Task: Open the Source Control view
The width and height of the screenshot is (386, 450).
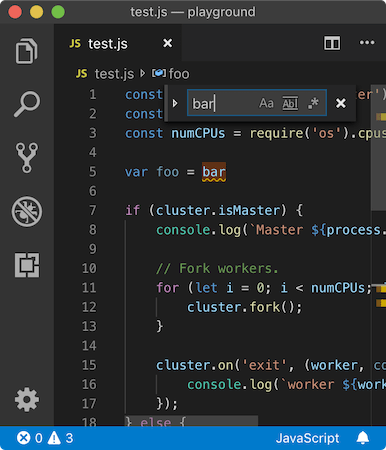Action: pyautogui.click(x=27, y=158)
